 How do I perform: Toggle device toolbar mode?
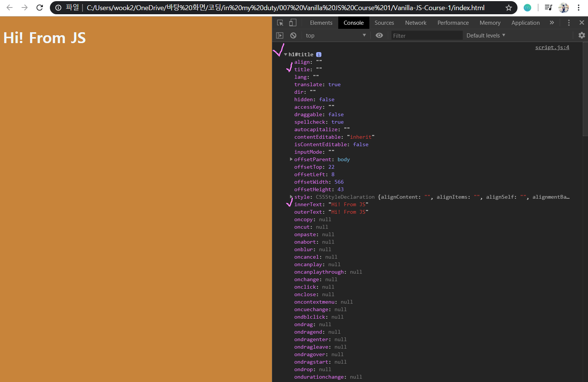tap(293, 23)
